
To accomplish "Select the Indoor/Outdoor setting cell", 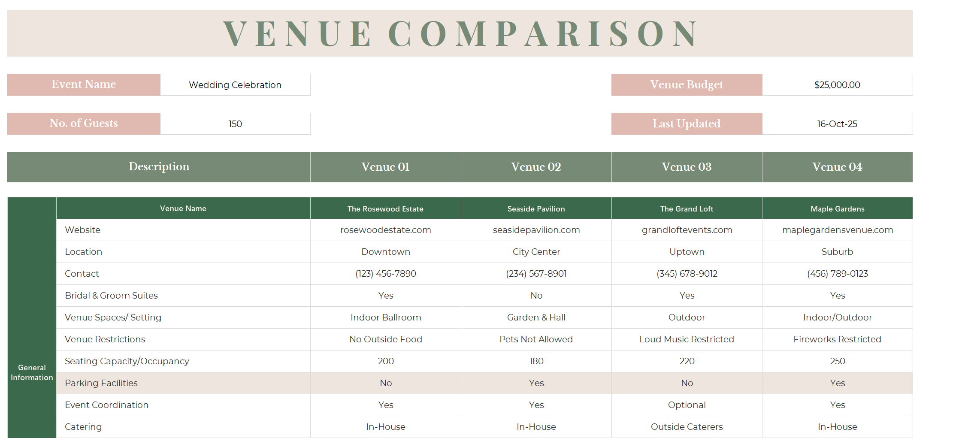I will (x=837, y=317).
